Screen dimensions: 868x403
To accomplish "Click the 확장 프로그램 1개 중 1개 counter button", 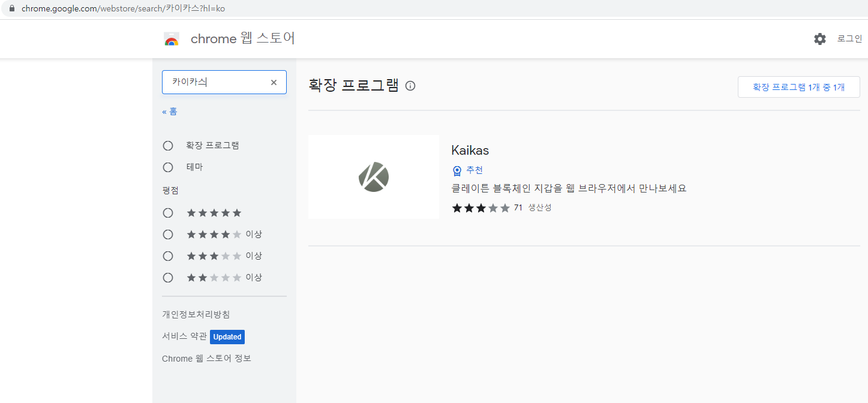I will click(798, 86).
